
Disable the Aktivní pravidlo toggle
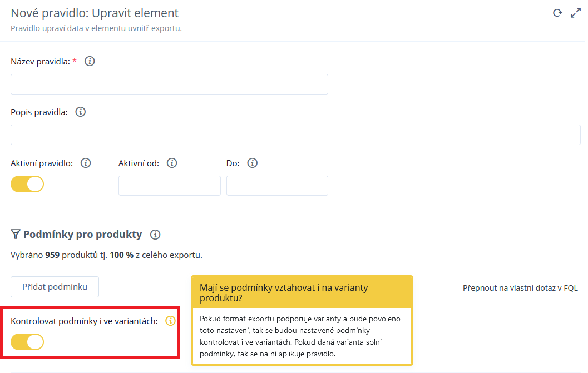coord(27,184)
